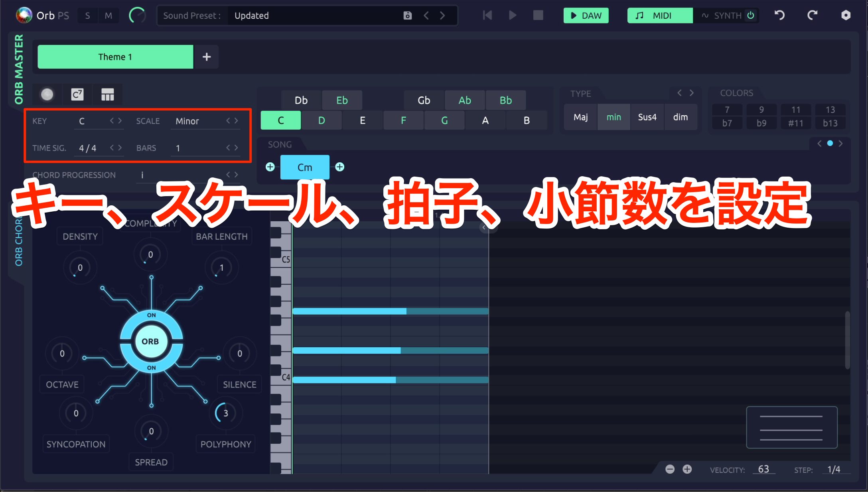Select the Bb root note
The image size is (868, 492).
tap(505, 100)
